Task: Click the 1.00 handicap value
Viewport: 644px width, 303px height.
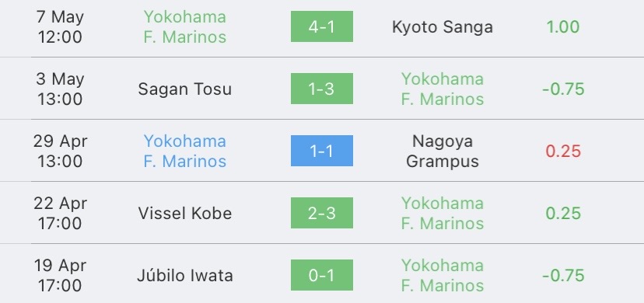Action: coord(563,27)
